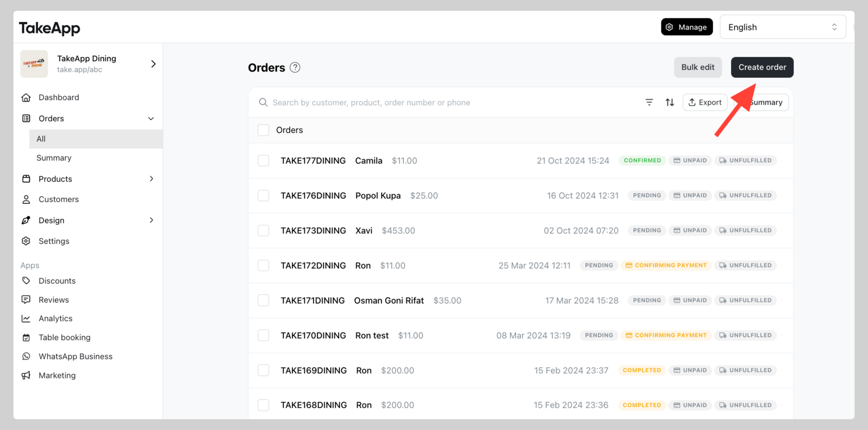Screen dimensions: 868x430
Task: Open order TAKE176DINING by Popol Kupa
Action: 313,195
